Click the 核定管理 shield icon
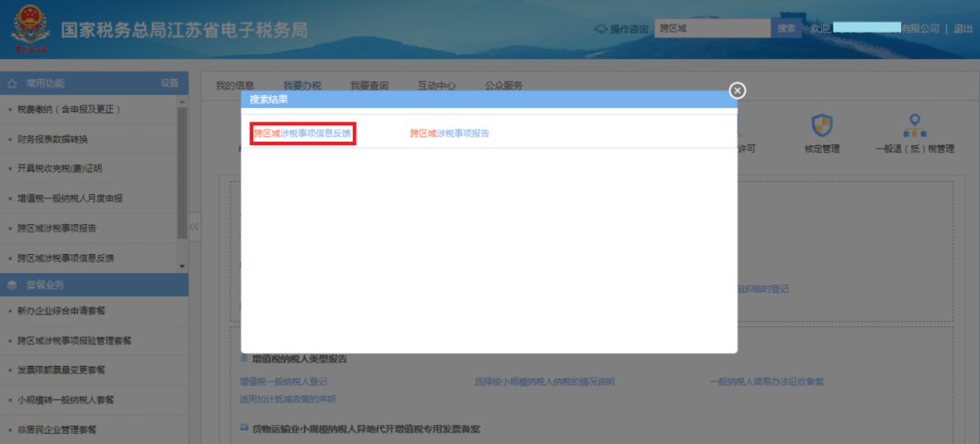980x444 pixels. (821, 124)
